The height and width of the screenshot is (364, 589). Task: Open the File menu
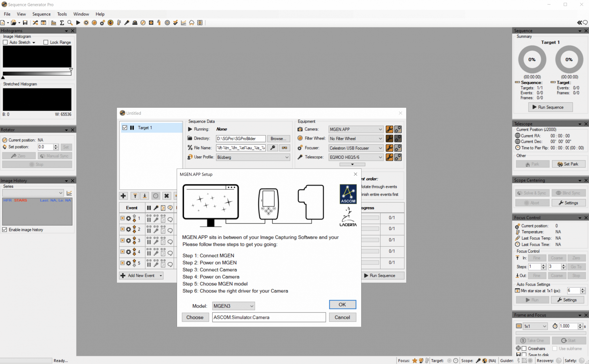(x=7, y=14)
